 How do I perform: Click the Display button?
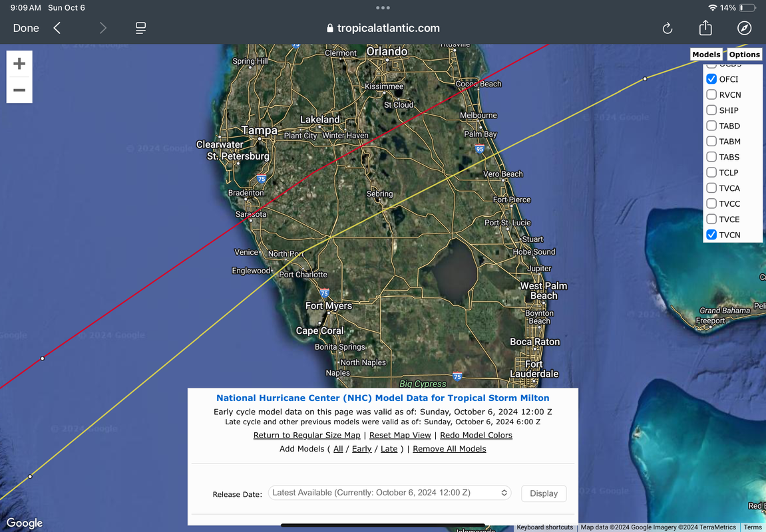[544, 493]
